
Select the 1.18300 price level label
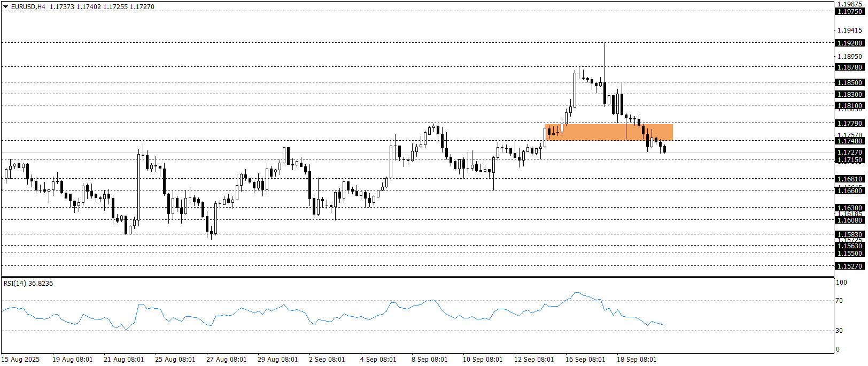point(849,94)
